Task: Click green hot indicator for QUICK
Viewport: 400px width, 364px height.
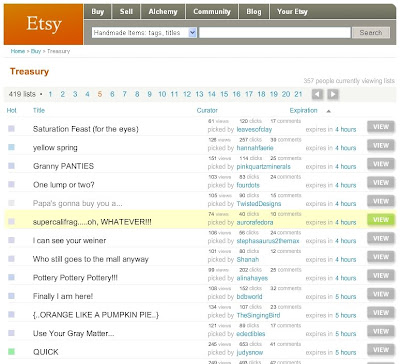Action: coord(11,351)
